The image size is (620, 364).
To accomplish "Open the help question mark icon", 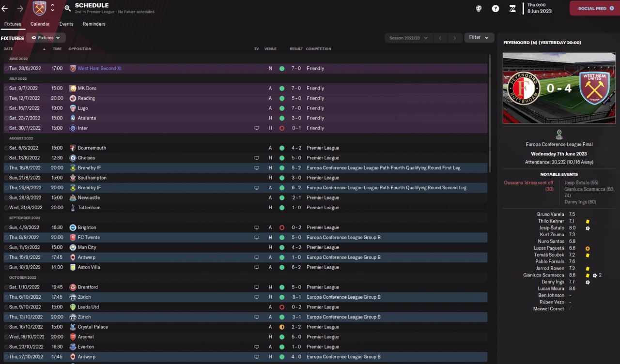I will [496, 8].
